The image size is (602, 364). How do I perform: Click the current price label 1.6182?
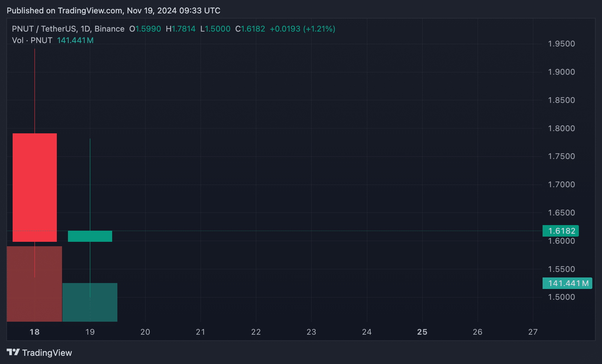point(560,231)
